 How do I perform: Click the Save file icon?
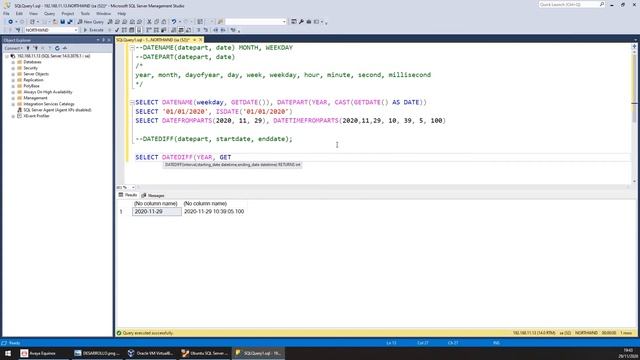coord(62,22)
